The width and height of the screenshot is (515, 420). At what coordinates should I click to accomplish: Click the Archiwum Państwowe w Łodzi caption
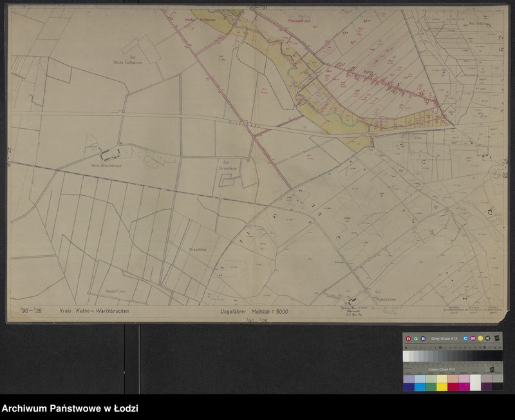coord(70,408)
